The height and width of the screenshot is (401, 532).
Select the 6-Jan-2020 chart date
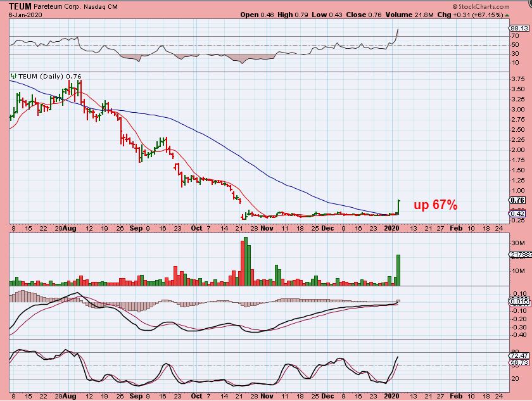click(25, 15)
